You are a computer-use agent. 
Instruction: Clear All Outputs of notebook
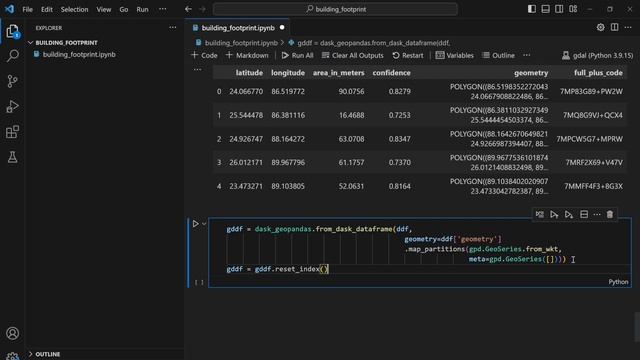[353, 55]
